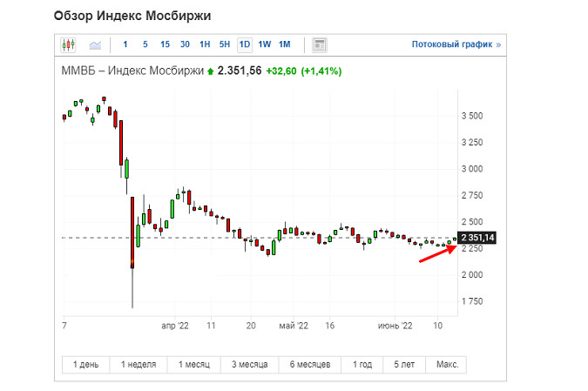Click the ММВБ – Индекс Мосбиржи title
The width and height of the screenshot is (588, 391).
click(132, 71)
